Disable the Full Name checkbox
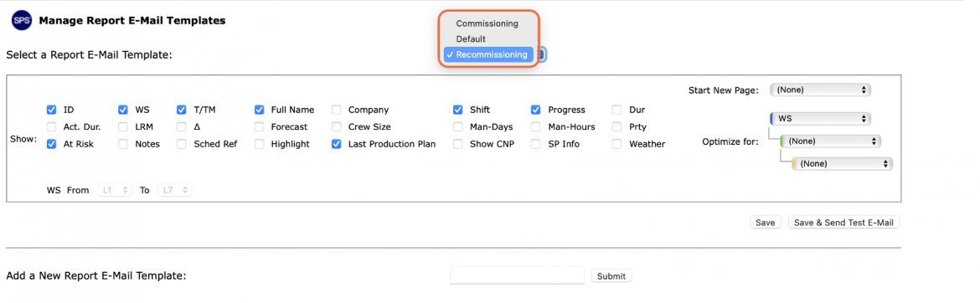Viewport: 980px width, 303px height. (260, 110)
